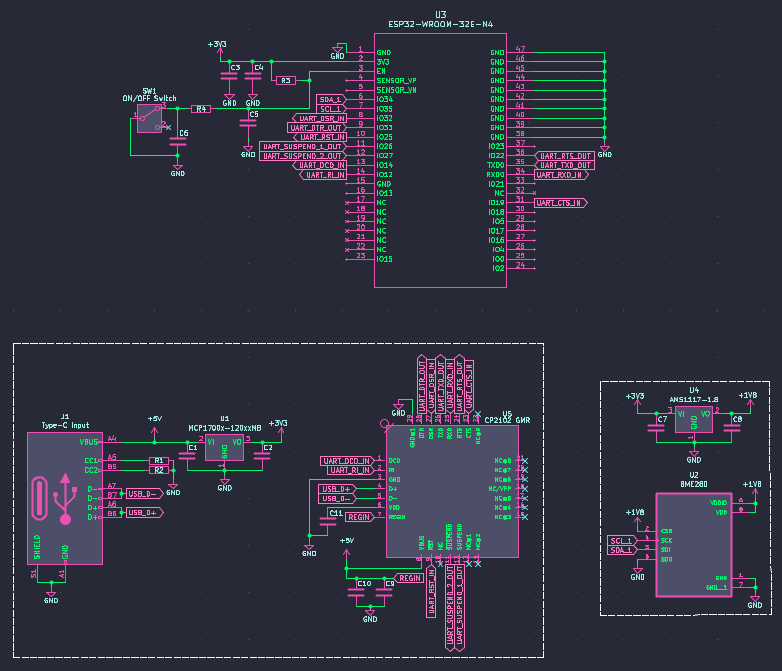
Task: Select the AMS1117-1.8 regulator U4 symbol
Action: pyautogui.click(x=693, y=418)
